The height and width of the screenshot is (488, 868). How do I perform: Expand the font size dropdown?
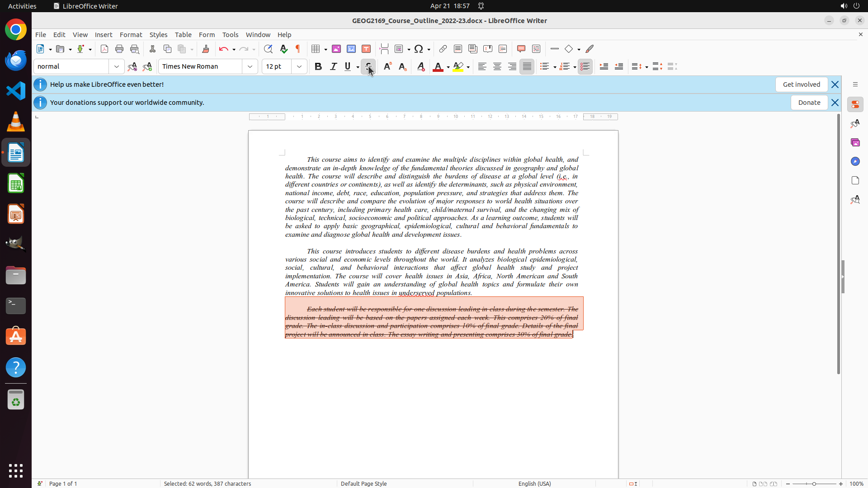pos(299,66)
